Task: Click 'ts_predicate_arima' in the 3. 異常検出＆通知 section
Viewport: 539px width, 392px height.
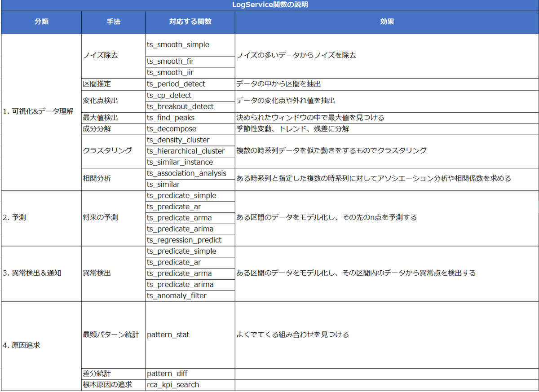Action: [x=190, y=285]
